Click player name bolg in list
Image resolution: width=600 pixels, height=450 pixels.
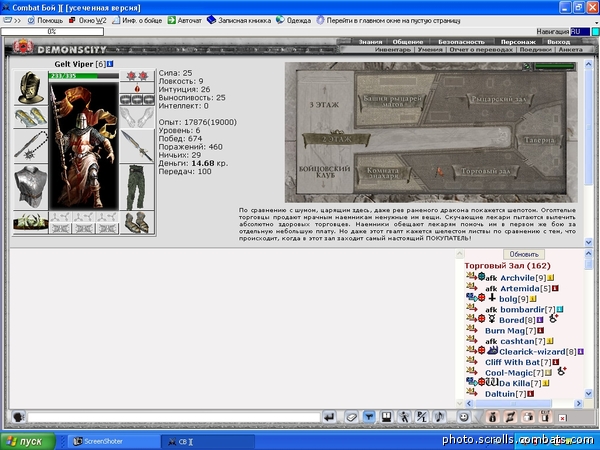point(508,299)
